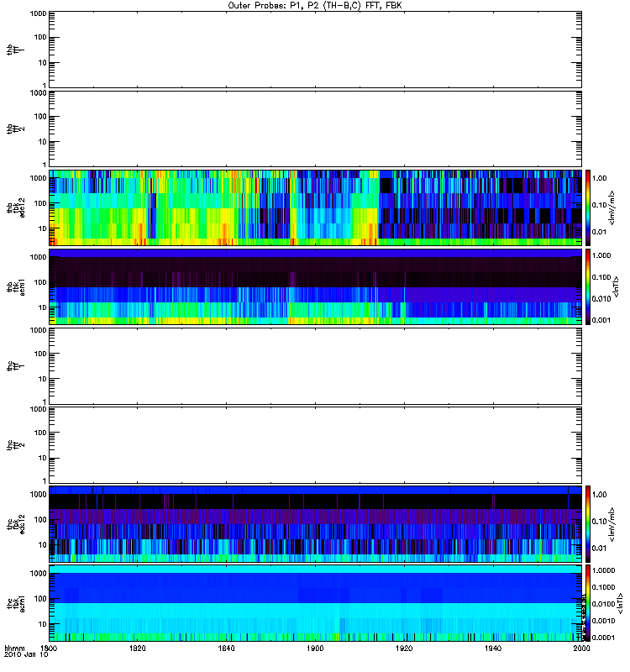Screen dimensions: 630x672
Task: Click the '1820' time axis label
Action: click(137, 648)
